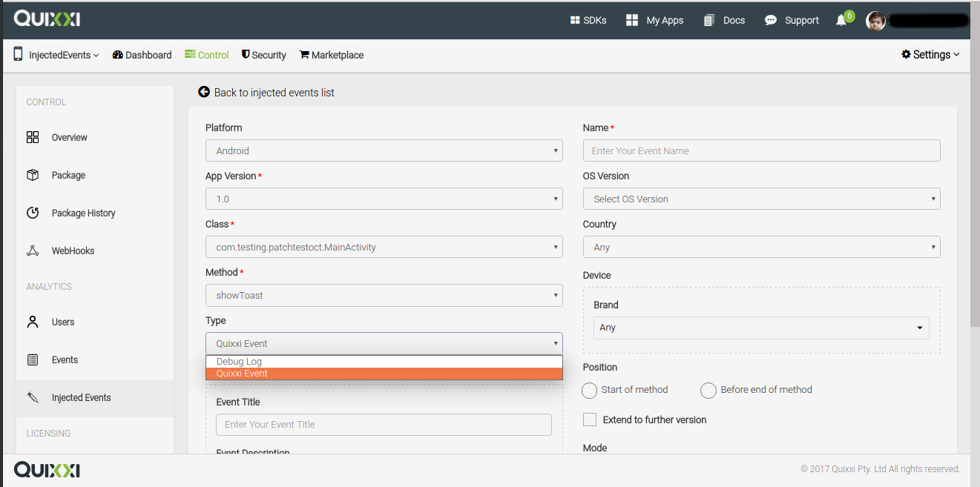The width and height of the screenshot is (980, 487).
Task: Open the Country dropdown showing Any
Action: click(x=761, y=247)
